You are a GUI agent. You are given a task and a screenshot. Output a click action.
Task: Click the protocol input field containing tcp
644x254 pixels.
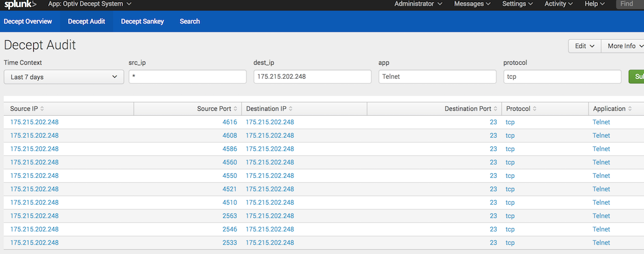[562, 77]
